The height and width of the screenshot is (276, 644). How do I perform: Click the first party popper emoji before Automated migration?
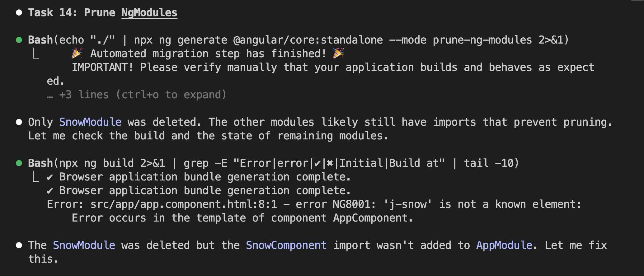pos(77,53)
